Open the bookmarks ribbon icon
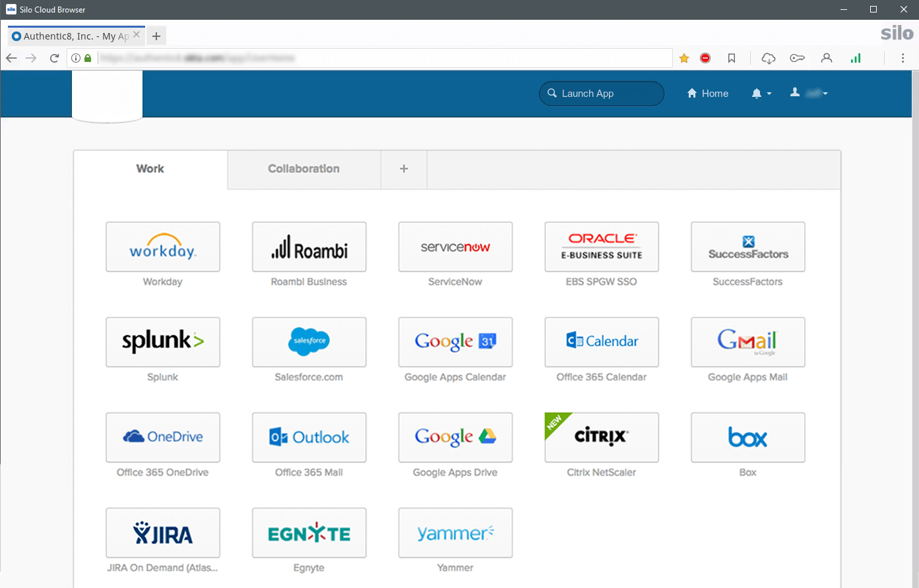This screenshot has height=588, width=919. [732, 58]
